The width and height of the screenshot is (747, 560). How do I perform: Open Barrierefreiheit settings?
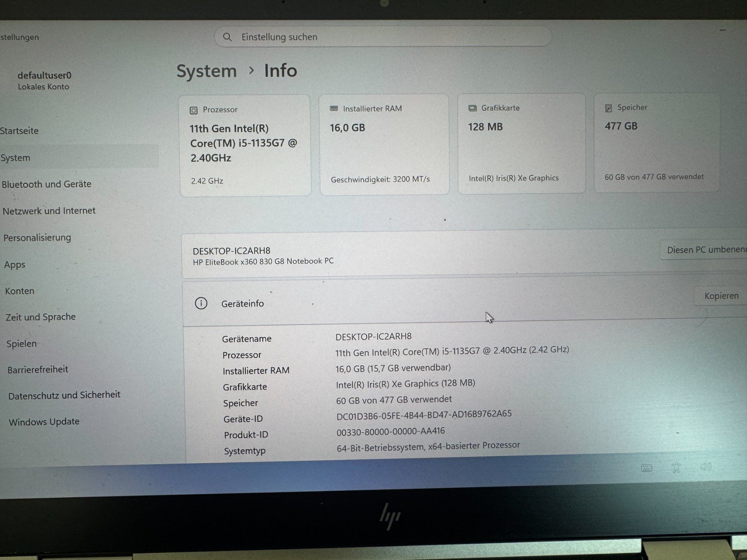[x=38, y=369]
